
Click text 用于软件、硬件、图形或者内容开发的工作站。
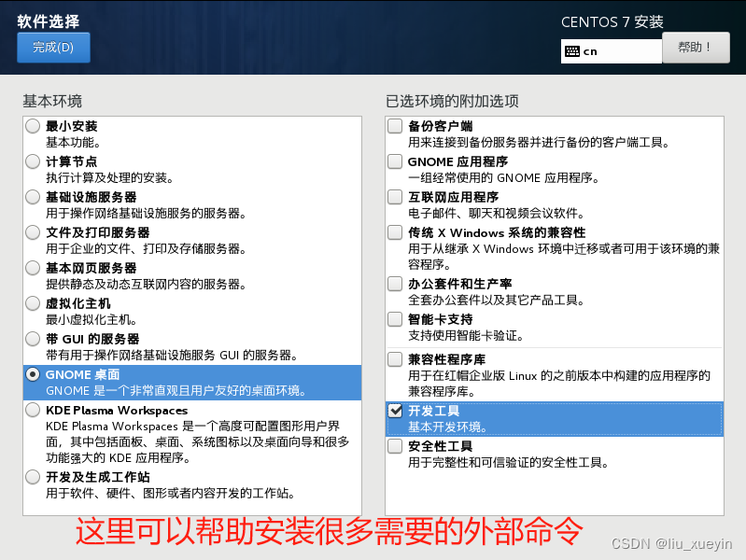click(x=170, y=493)
